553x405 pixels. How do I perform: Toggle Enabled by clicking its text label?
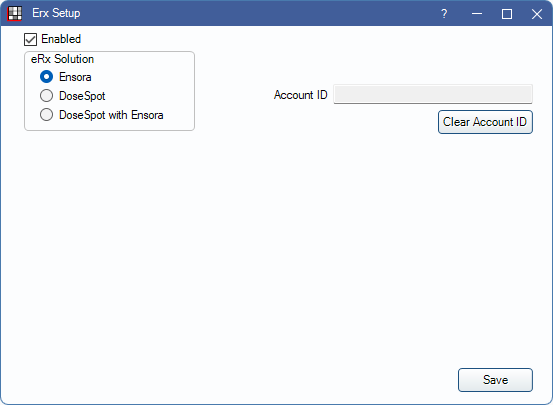pyautogui.click(x=61, y=39)
